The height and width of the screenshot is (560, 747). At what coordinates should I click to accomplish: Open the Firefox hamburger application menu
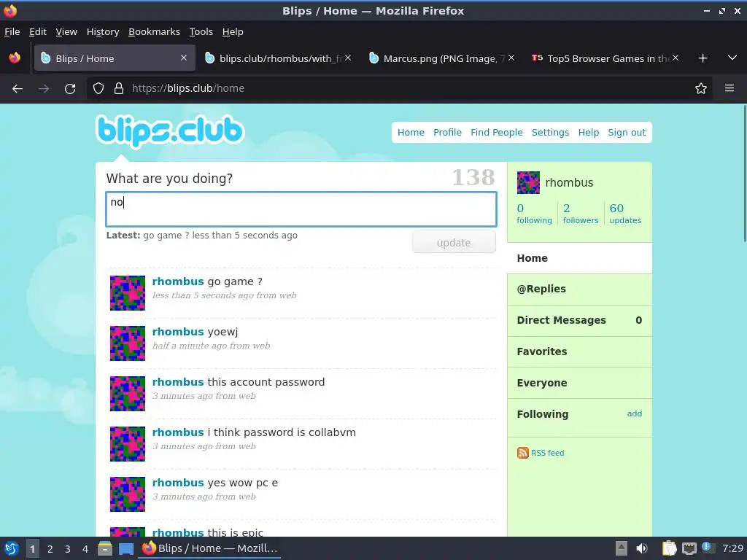click(x=729, y=88)
